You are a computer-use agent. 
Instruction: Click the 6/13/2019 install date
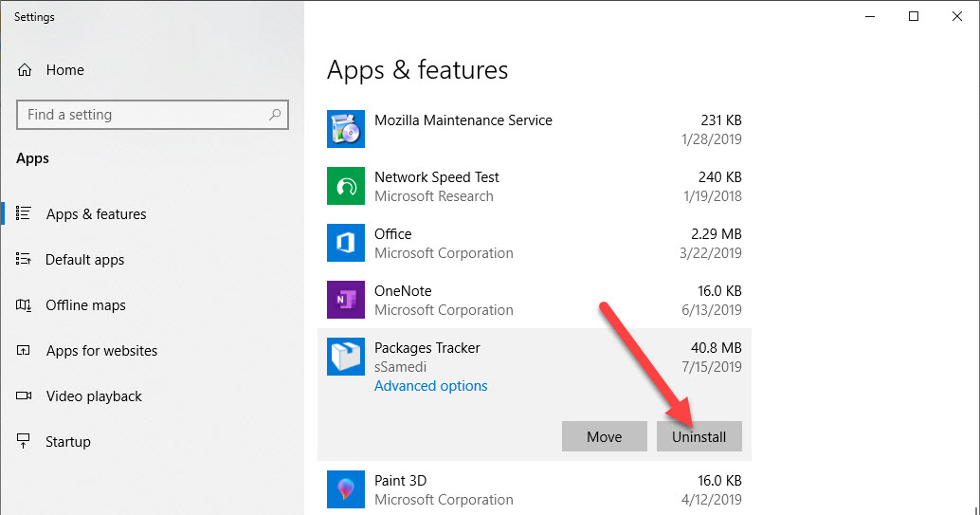(x=712, y=310)
